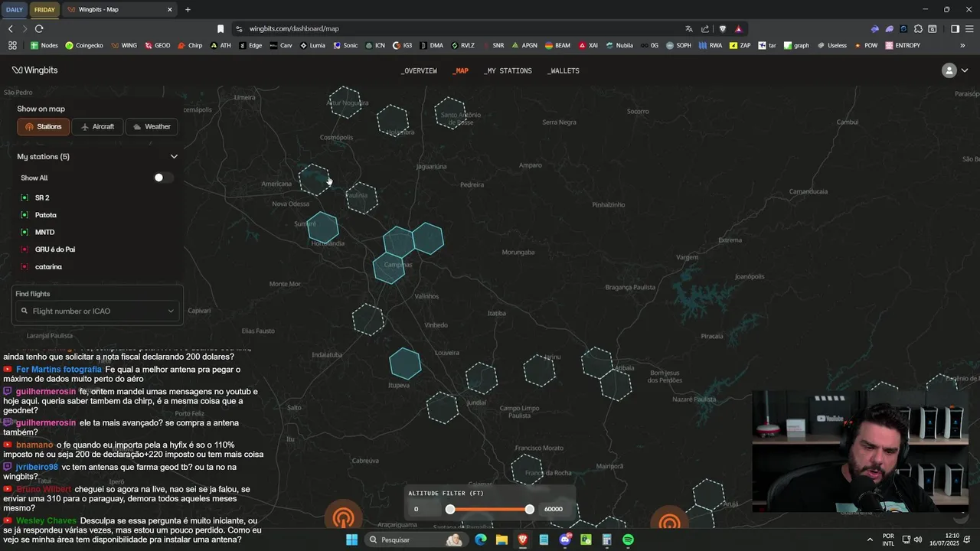Open the GEOD bookmark
Viewport: 980px width, 551px height.
coord(158,45)
